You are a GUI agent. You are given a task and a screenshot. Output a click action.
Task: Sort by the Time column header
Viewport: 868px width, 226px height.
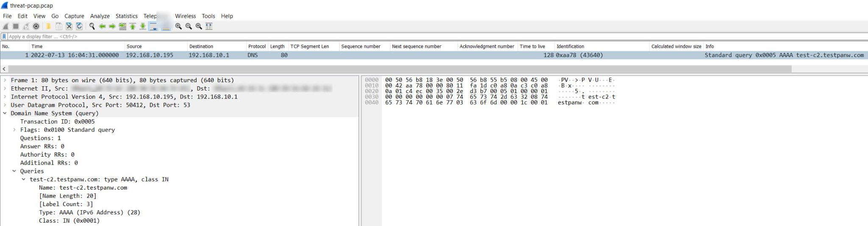(x=77, y=47)
